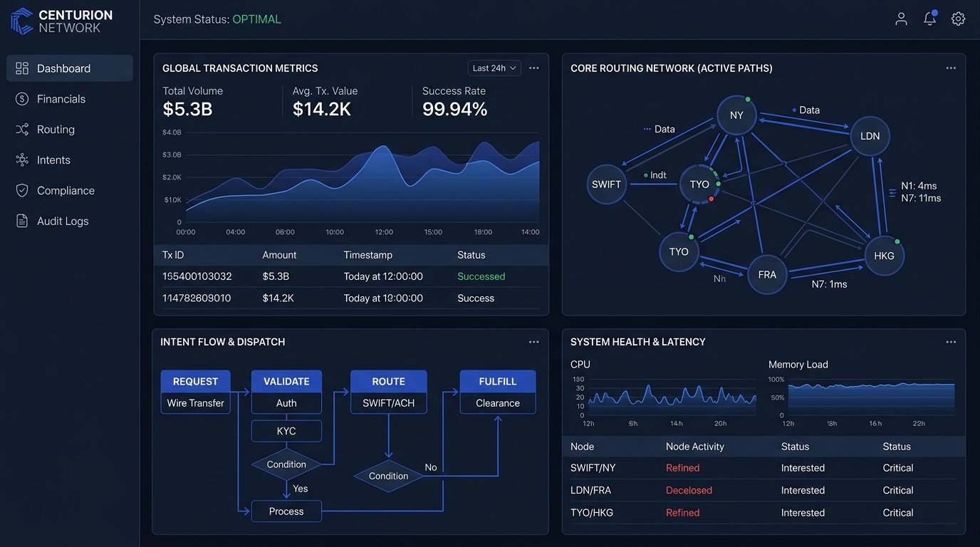Image resolution: width=980 pixels, height=547 pixels.
Task: Open the notifications bell
Action: tap(930, 19)
